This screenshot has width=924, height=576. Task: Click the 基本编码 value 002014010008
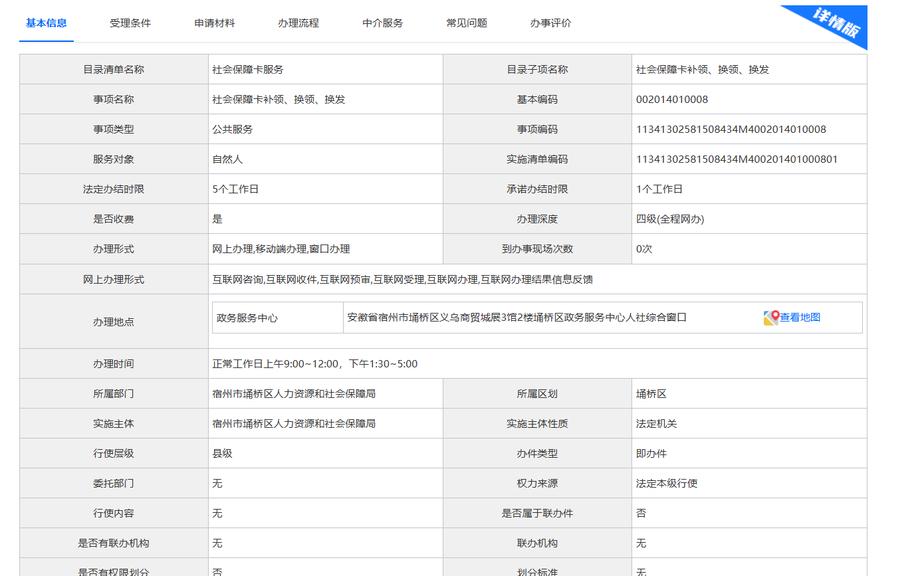point(672,100)
